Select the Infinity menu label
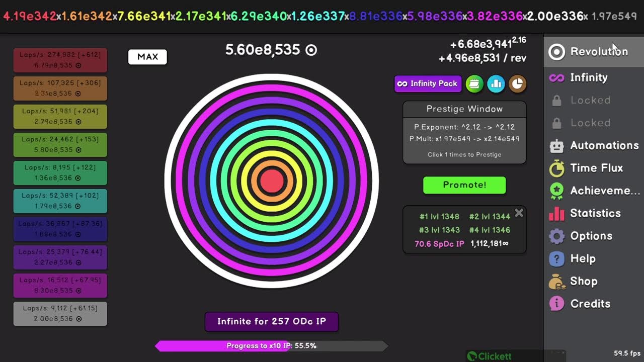Image resolution: width=644 pixels, height=362 pixels. [589, 78]
